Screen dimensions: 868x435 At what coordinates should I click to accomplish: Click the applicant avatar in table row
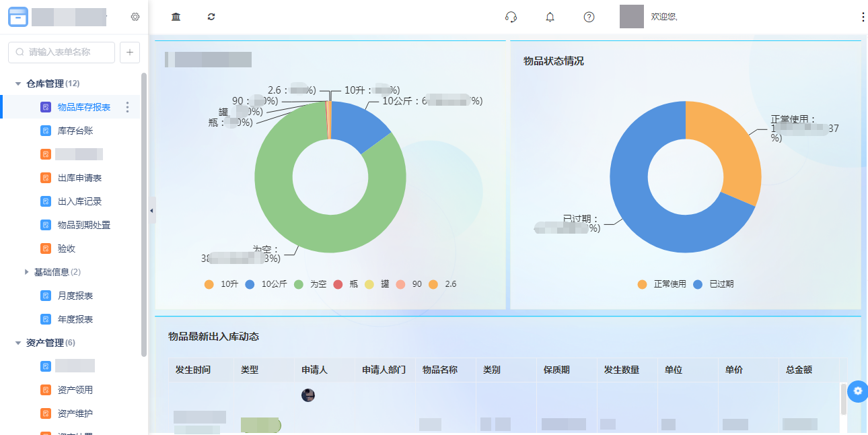308,395
